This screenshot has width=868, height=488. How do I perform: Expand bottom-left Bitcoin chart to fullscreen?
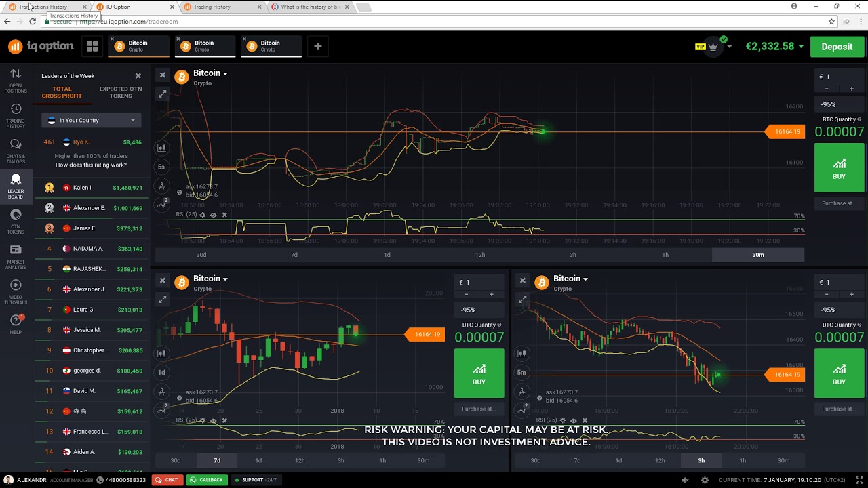pos(162,299)
